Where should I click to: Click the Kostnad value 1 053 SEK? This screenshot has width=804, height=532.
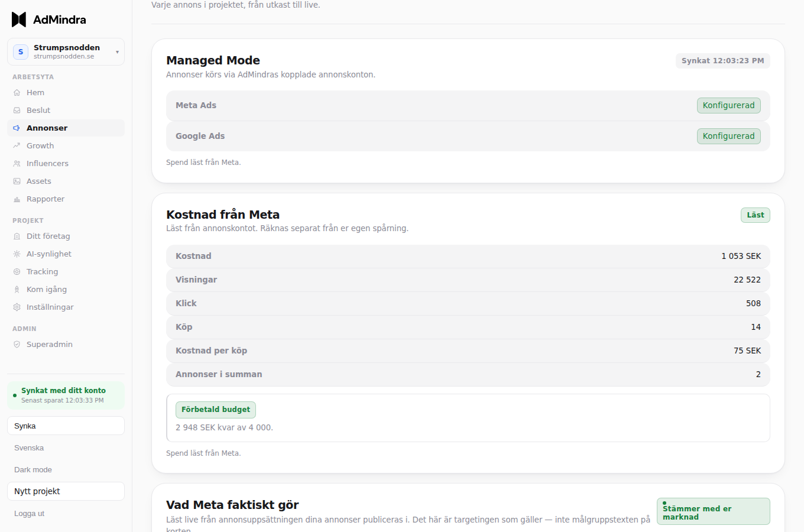click(741, 256)
